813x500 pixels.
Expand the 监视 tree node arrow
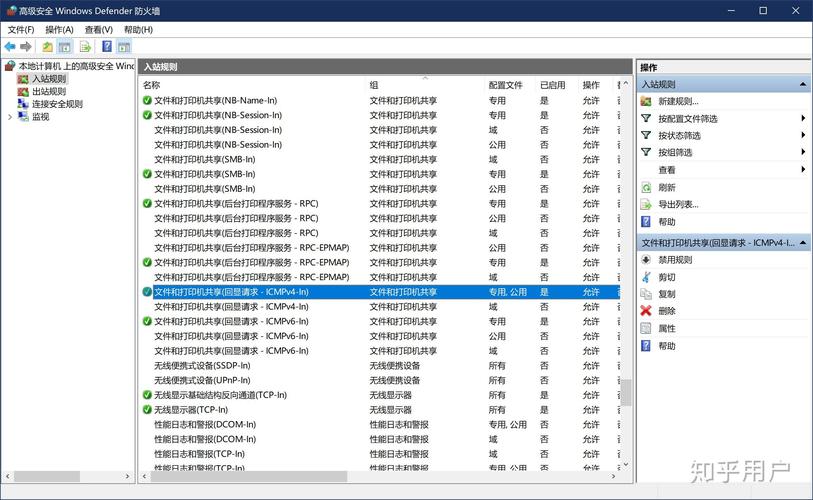point(10,117)
